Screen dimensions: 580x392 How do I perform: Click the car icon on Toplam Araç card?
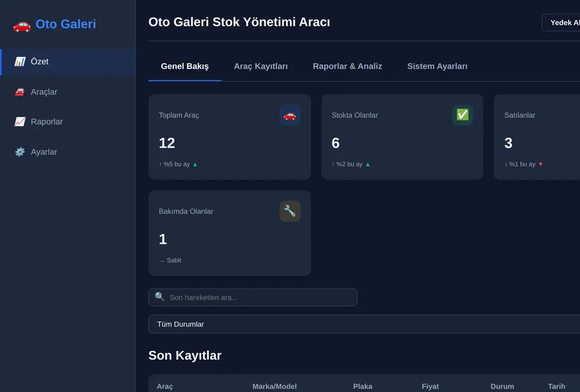[x=290, y=115]
